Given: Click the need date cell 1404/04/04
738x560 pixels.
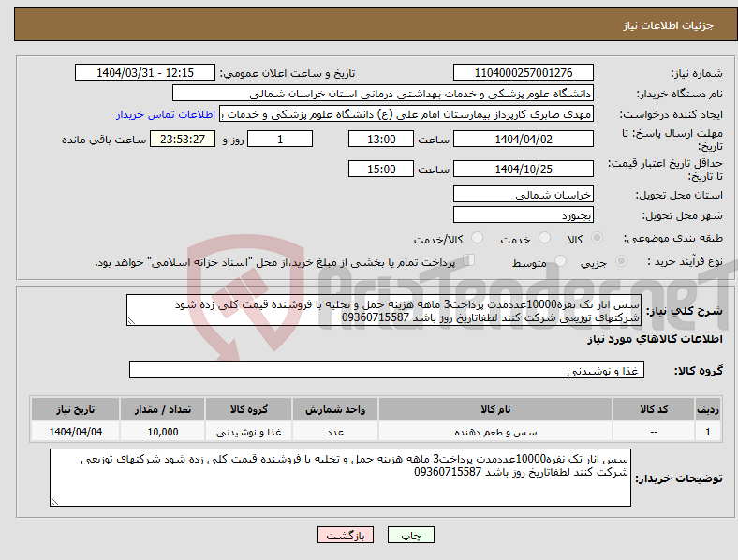Looking at the screenshot, I should [x=75, y=432].
